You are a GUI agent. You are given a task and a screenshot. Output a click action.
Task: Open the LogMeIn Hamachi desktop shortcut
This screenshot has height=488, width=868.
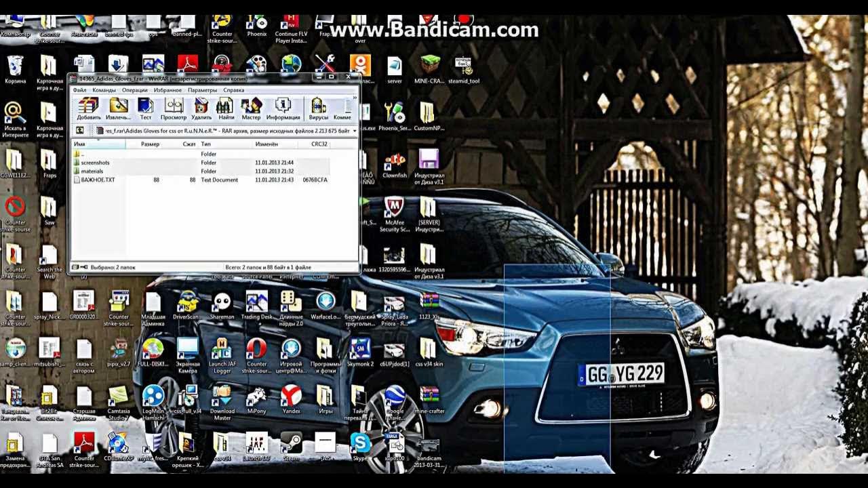click(153, 403)
